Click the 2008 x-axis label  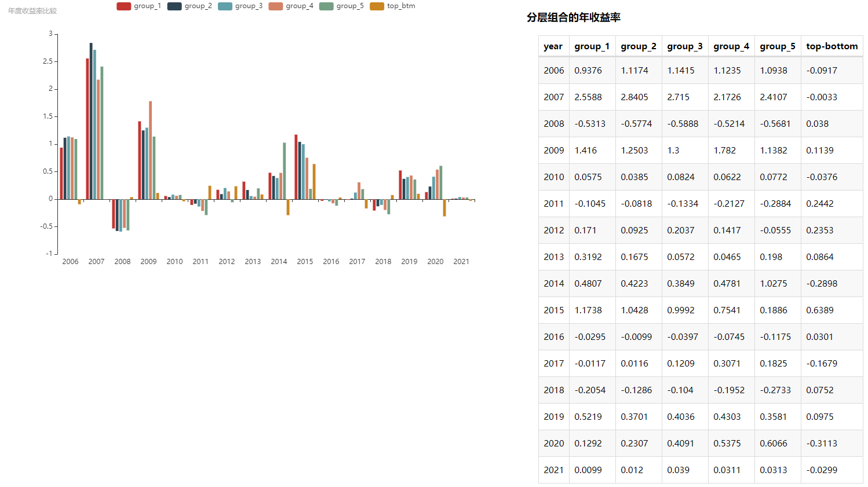coord(122,262)
